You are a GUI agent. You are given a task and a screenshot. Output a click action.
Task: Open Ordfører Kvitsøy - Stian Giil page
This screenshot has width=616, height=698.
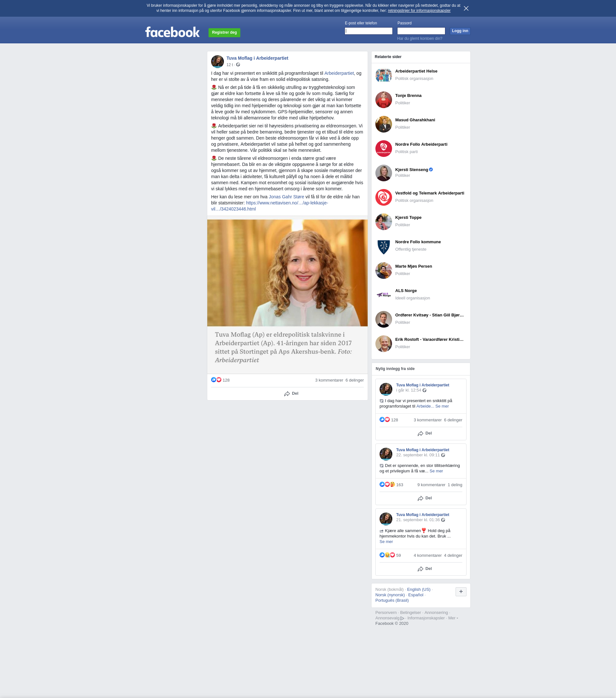(429, 315)
